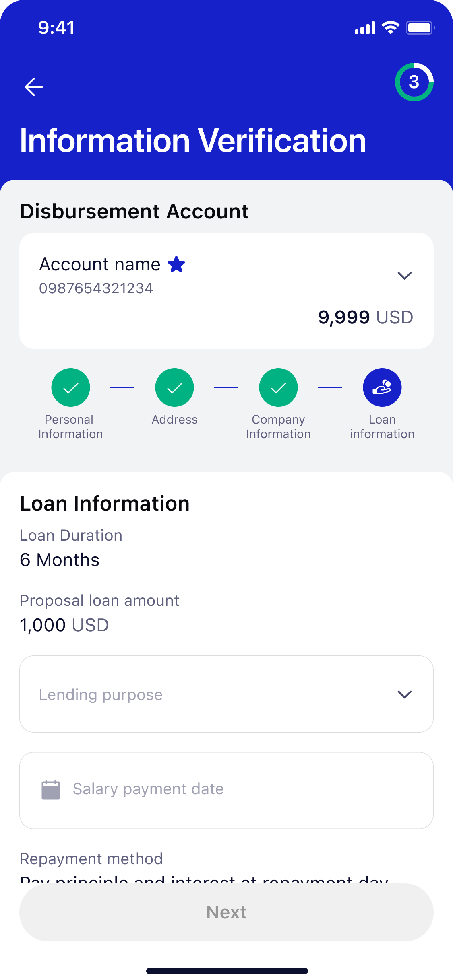Tap the step 3 progress ring

coord(414,82)
